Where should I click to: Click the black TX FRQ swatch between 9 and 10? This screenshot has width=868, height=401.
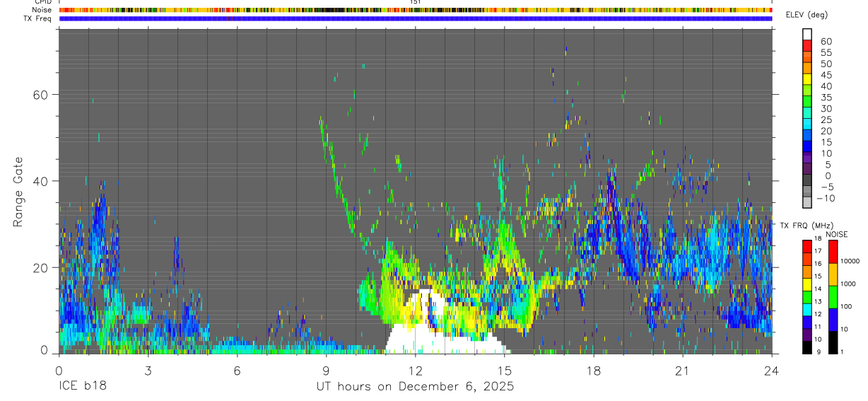pyautogui.click(x=807, y=347)
